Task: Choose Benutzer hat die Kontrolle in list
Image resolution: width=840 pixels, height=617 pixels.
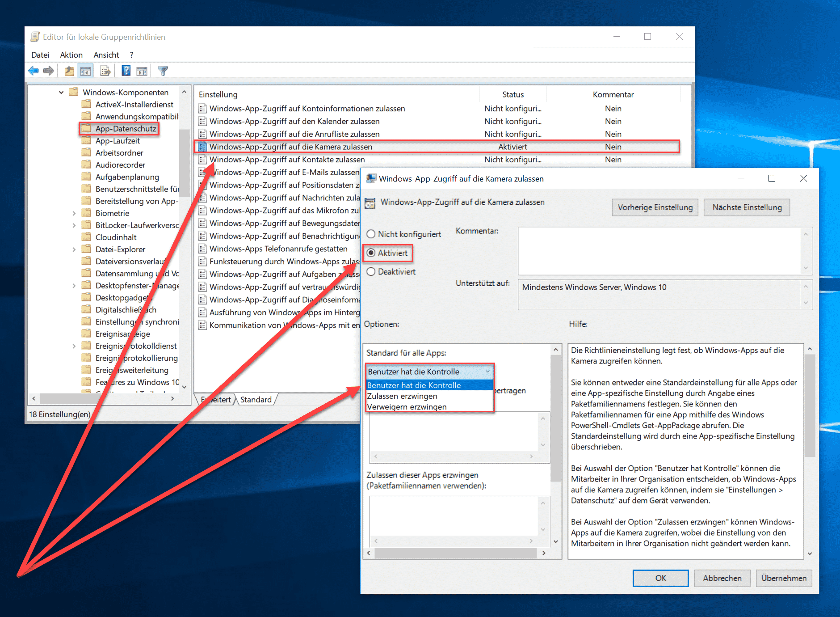Action: (430, 385)
